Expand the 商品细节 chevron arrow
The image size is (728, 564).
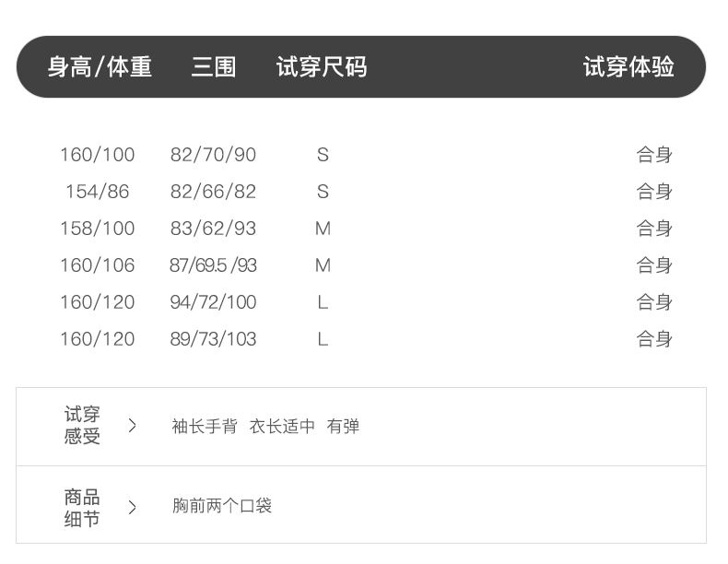(x=133, y=507)
